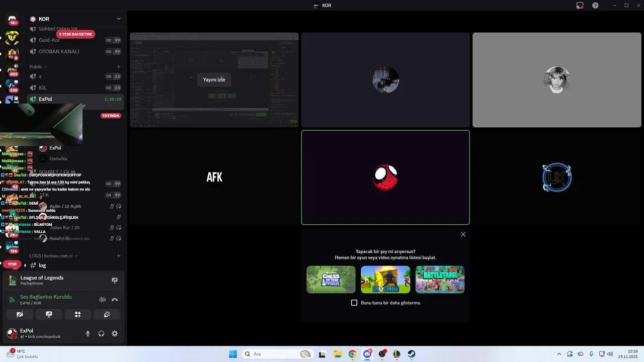Mute microphone in user panel
The width and height of the screenshot is (644, 362).
click(x=88, y=333)
